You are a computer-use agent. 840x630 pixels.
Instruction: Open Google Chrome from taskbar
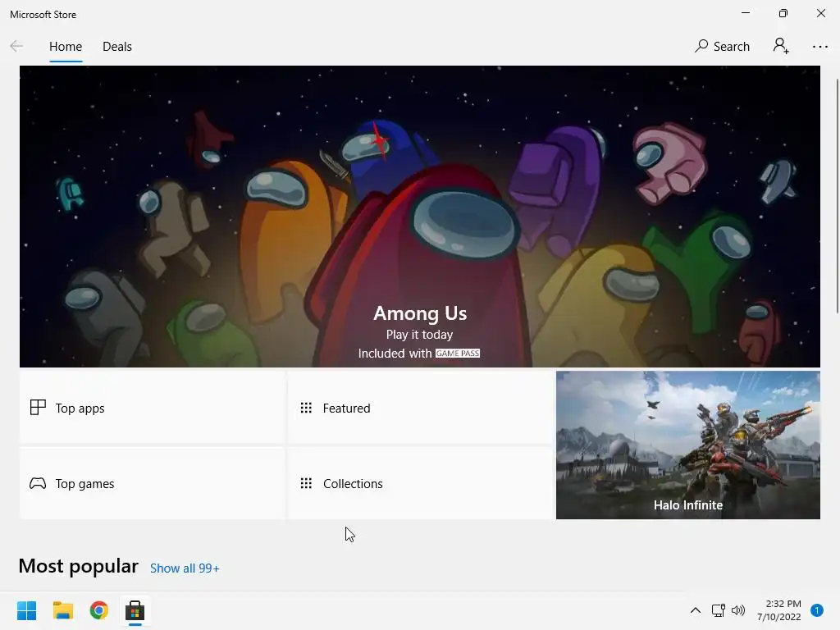pyautogui.click(x=99, y=610)
